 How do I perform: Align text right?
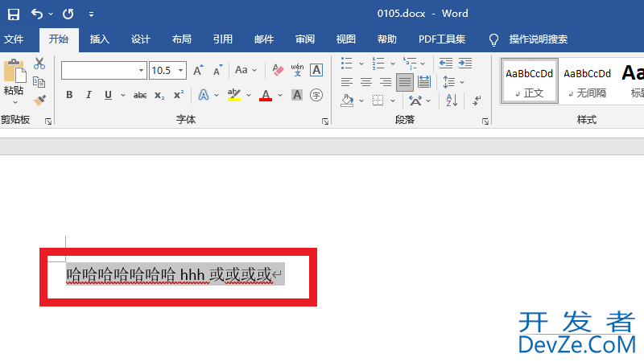click(386, 83)
